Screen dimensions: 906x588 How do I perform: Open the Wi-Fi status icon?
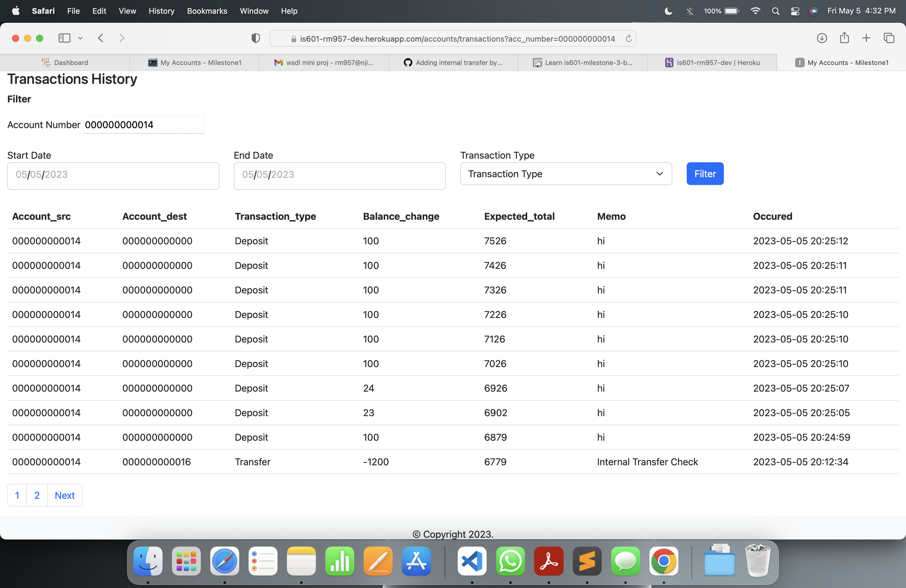[755, 11]
